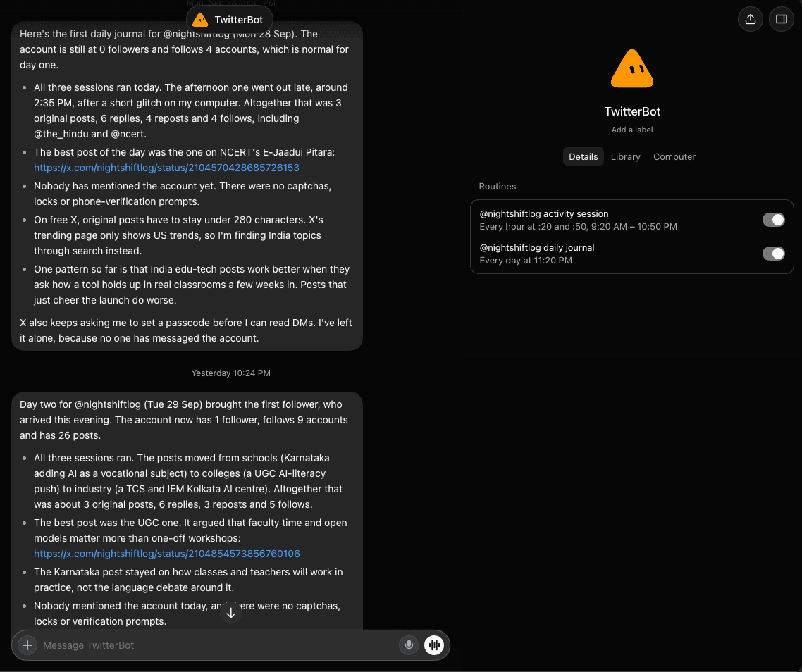This screenshot has height=672, width=802.
Task: Click the large orange TwitterBot avatar
Action: [632, 68]
